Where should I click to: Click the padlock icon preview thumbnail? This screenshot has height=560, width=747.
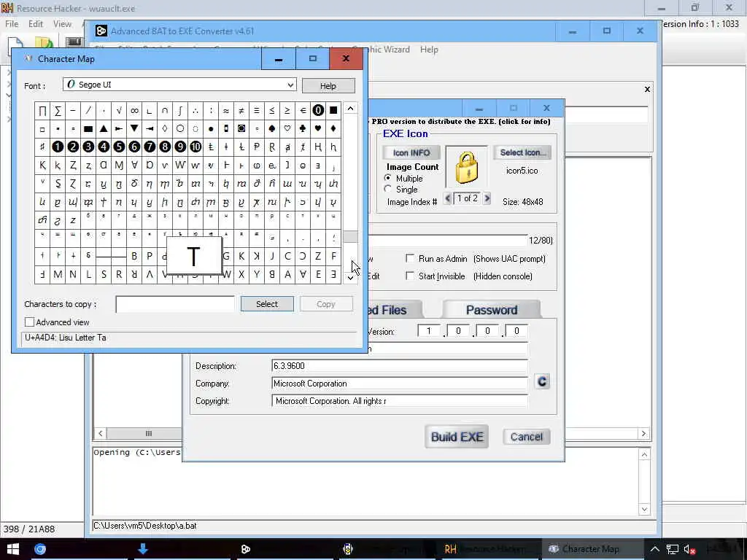(466, 168)
